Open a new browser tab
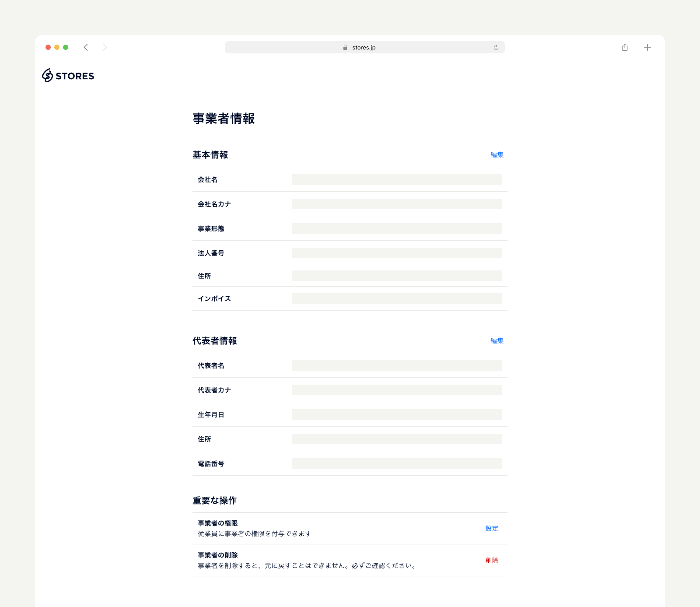This screenshot has height=607, width=700. pyautogui.click(x=647, y=47)
